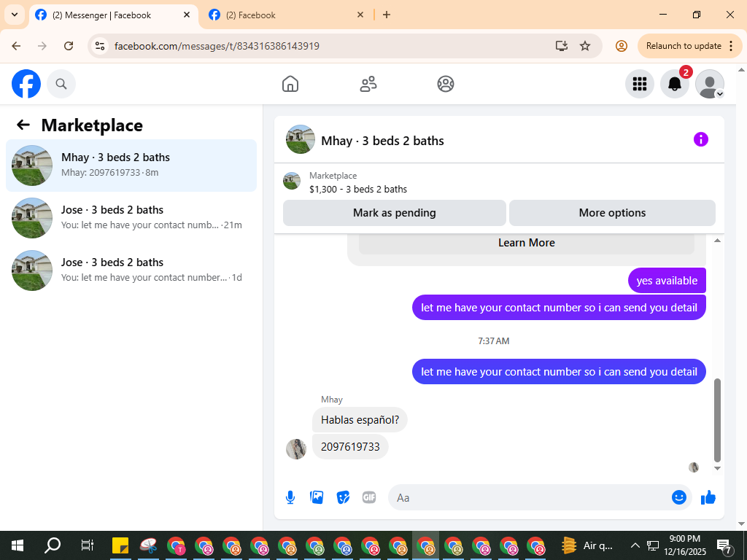The width and height of the screenshot is (747, 560).
Task: Open the Friends icon in top navigation
Action: [x=368, y=84]
